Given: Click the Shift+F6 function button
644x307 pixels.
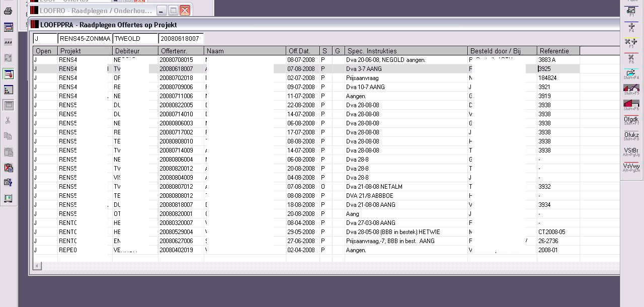Looking at the screenshot, I should click(631, 105).
